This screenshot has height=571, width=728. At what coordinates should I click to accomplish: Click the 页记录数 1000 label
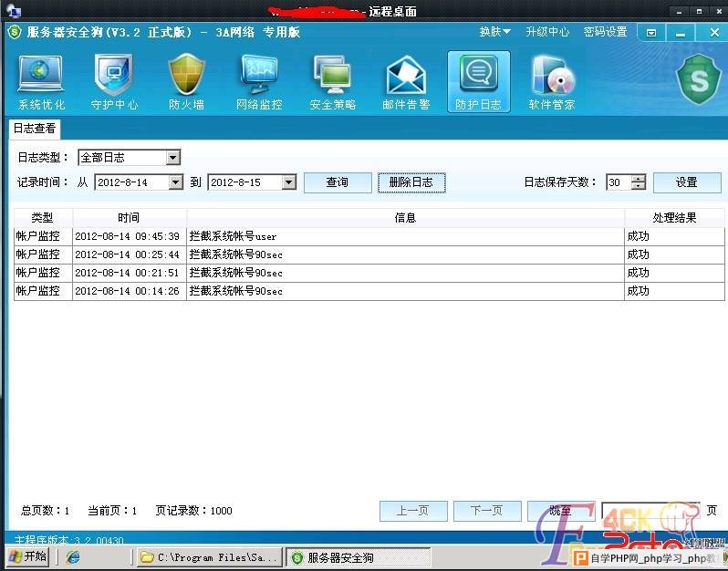click(193, 511)
